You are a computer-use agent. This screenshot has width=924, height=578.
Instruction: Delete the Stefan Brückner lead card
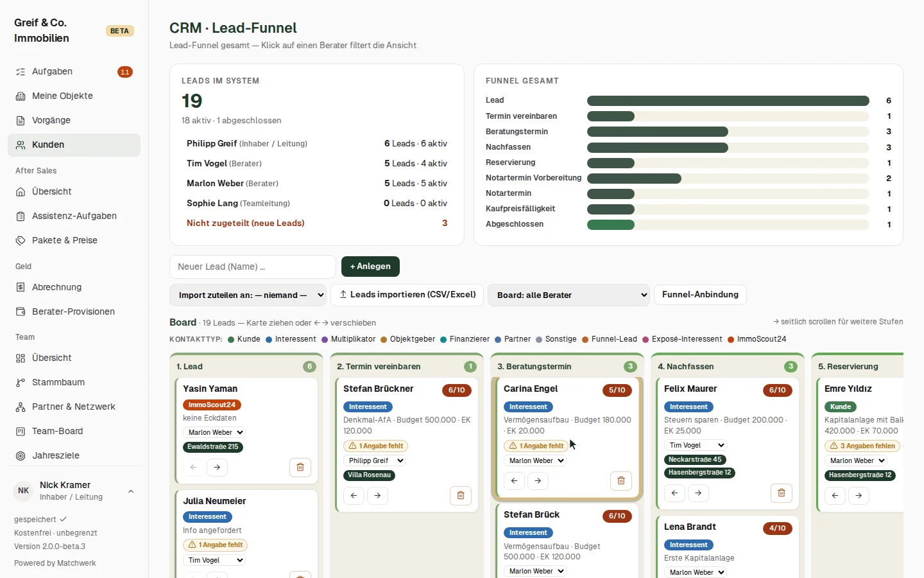pos(461,496)
